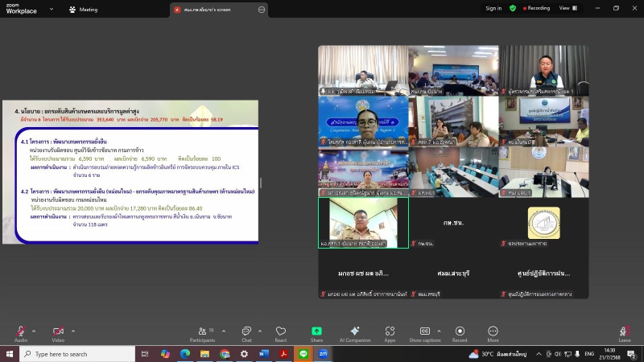Open the View layout menu
This screenshot has width=644, height=362.
point(566,8)
